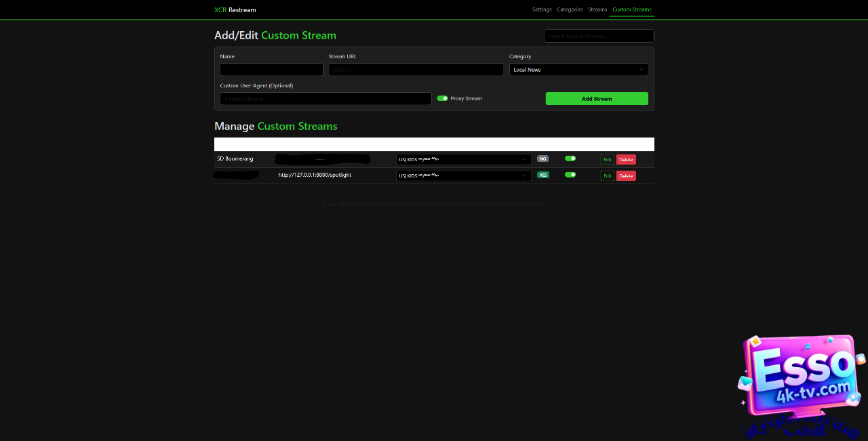Delete the SD Boomerang stream
This screenshot has width=868, height=441.
[x=626, y=160]
